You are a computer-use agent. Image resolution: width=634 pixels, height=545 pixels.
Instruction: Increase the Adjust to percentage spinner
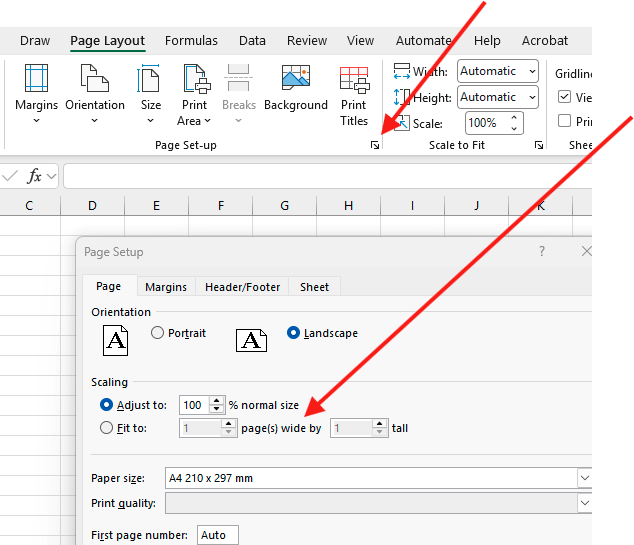point(217,401)
